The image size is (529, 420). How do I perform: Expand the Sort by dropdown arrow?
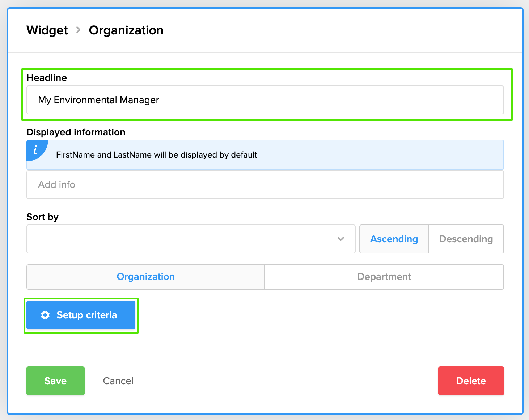point(340,239)
